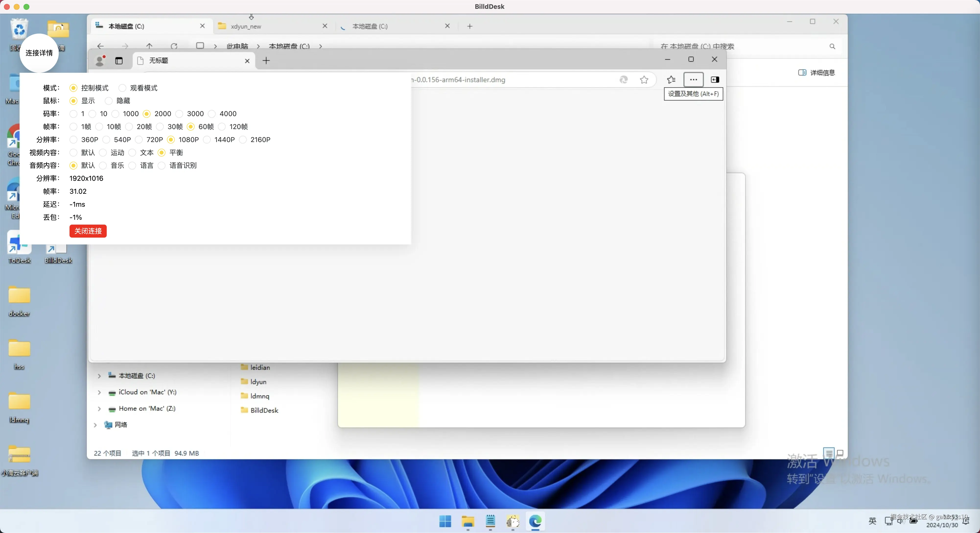Expand iCloud on 'Mac' (Y:) node
This screenshot has height=533, width=980.
(99, 392)
